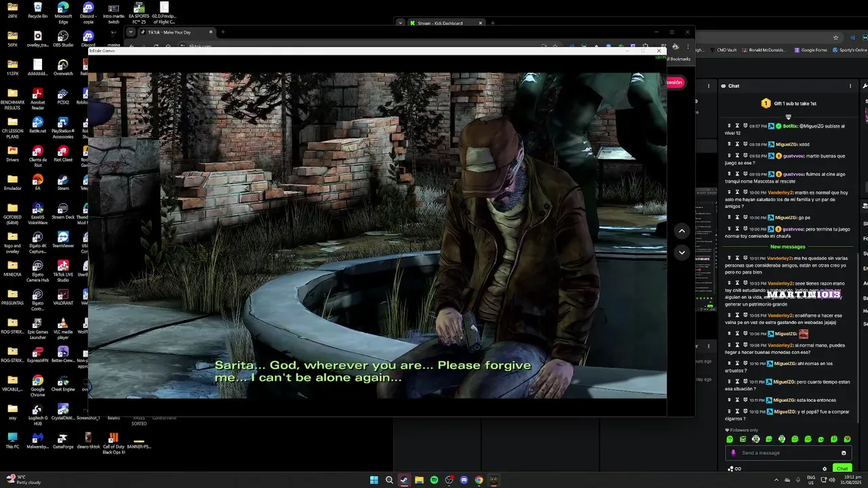This screenshot has width=868, height=488.
Task: Show hidden system tray icons
Action: pos(776,480)
